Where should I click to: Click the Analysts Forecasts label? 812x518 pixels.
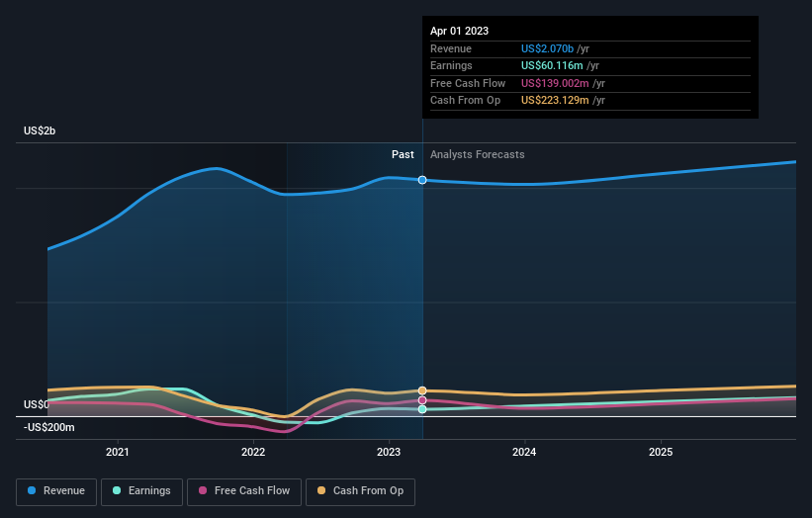tap(478, 155)
